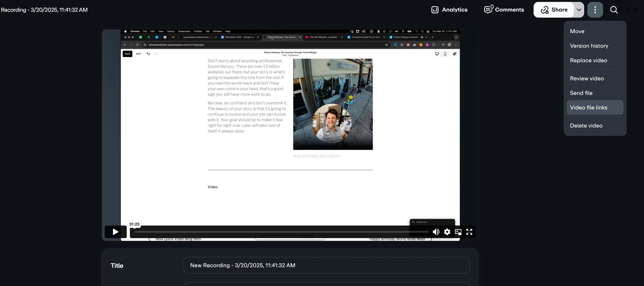Image resolution: width=644 pixels, height=286 pixels.
Task: Expand the Share dropdown arrow
Action: (x=579, y=10)
